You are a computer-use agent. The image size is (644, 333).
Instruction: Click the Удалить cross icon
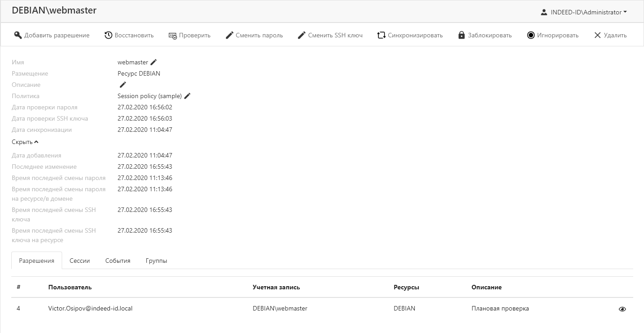click(x=598, y=35)
